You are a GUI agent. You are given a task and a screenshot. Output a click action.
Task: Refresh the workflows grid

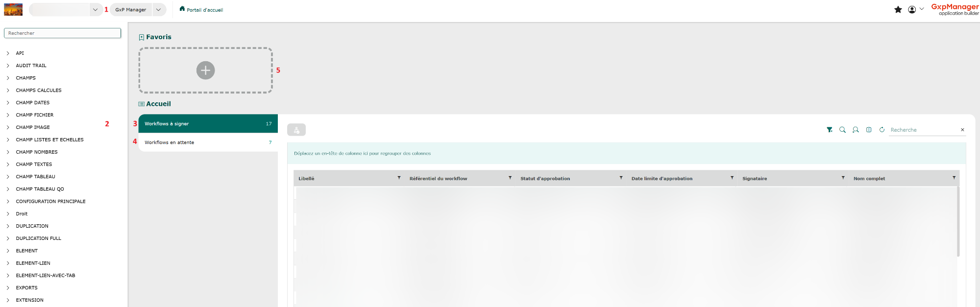pyautogui.click(x=882, y=130)
